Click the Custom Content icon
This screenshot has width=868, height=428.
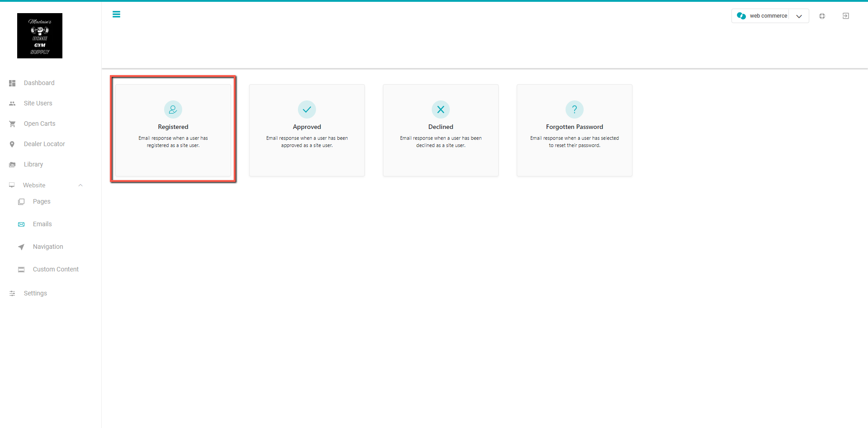pos(21,270)
